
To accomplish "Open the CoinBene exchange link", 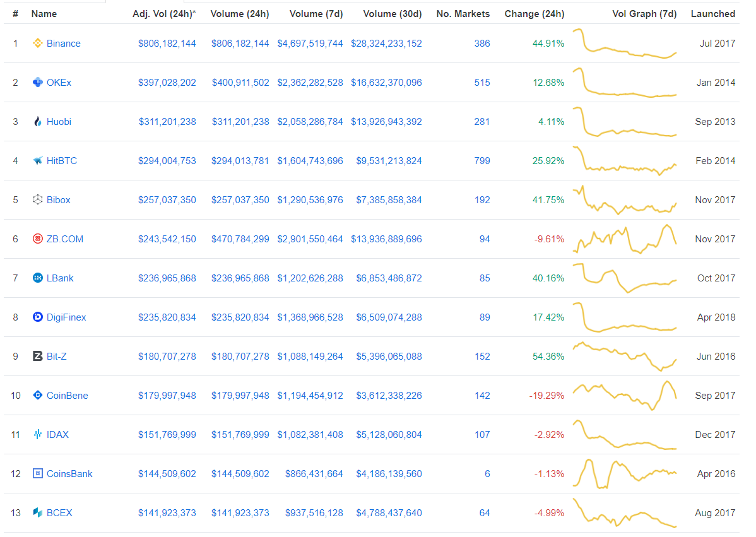I will 67,396.
